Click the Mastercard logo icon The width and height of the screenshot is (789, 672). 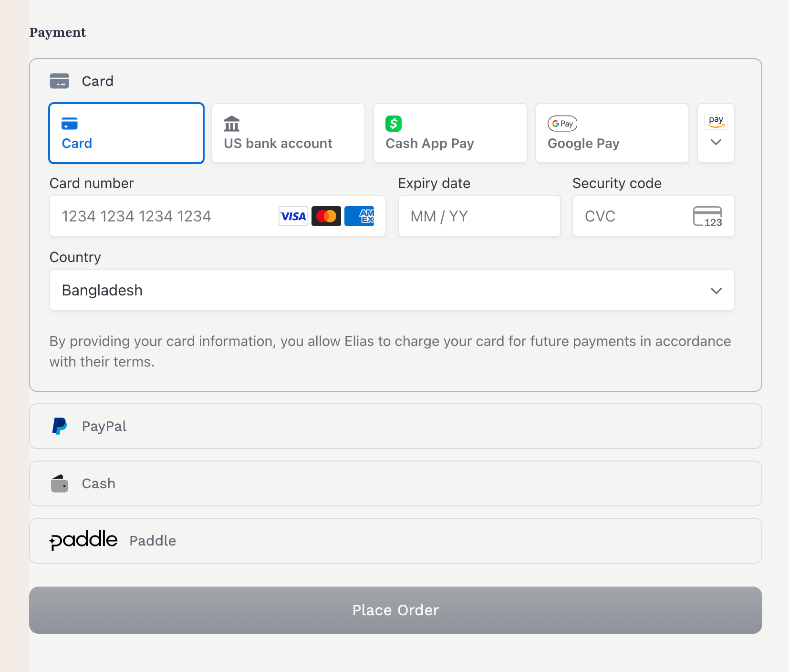pos(326,216)
